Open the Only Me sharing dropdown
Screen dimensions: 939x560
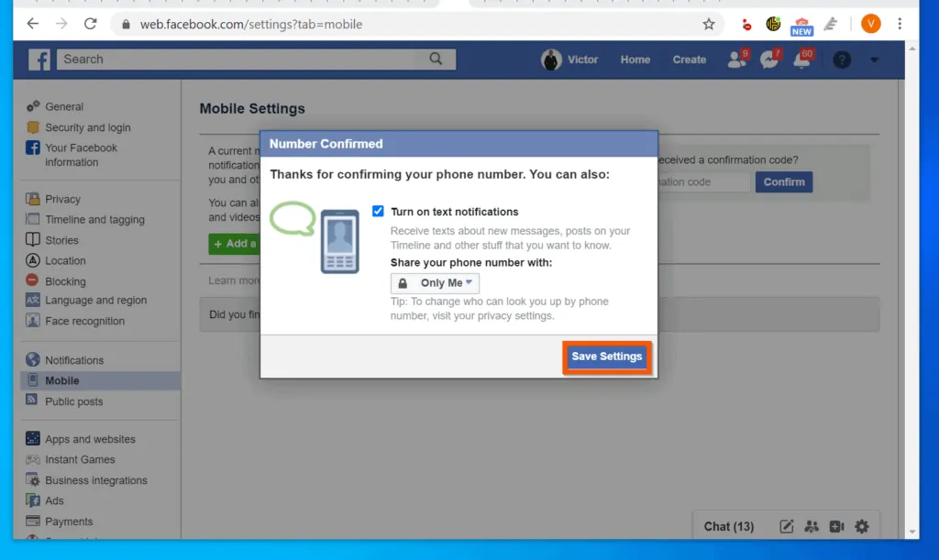tap(435, 283)
